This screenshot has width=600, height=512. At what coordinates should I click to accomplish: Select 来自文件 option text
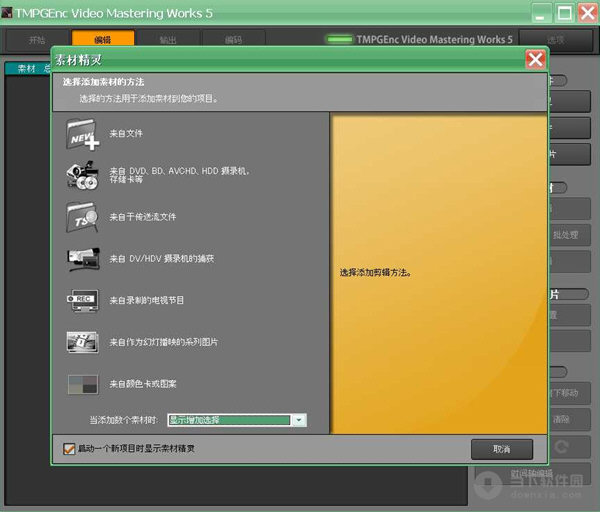(x=126, y=134)
